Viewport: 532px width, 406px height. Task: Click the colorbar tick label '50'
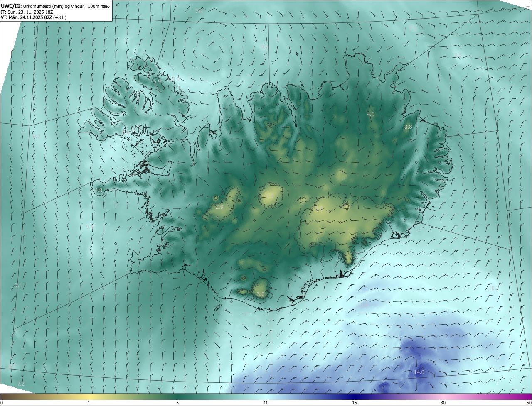[528, 403]
